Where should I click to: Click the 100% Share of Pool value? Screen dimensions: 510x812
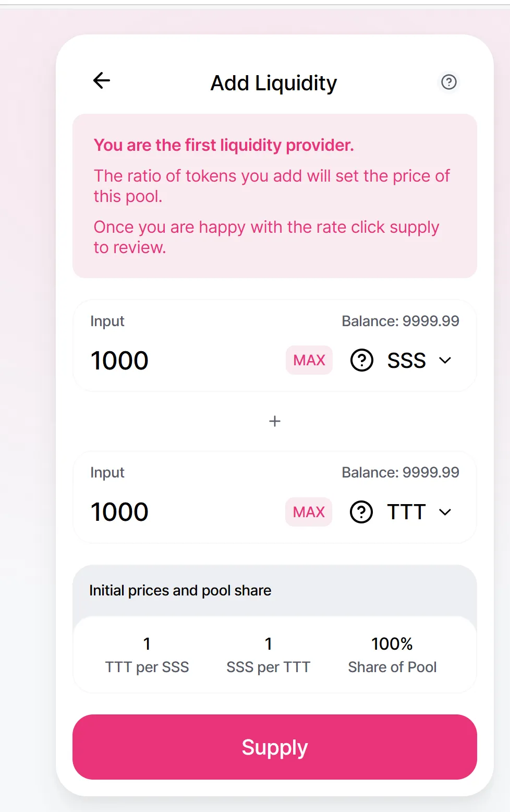[392, 644]
